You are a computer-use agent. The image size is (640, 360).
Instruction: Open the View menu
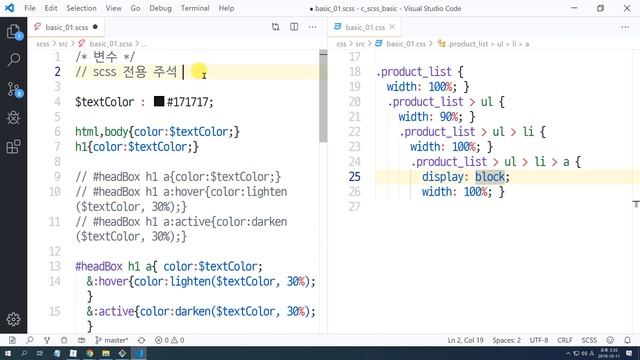pos(113,8)
